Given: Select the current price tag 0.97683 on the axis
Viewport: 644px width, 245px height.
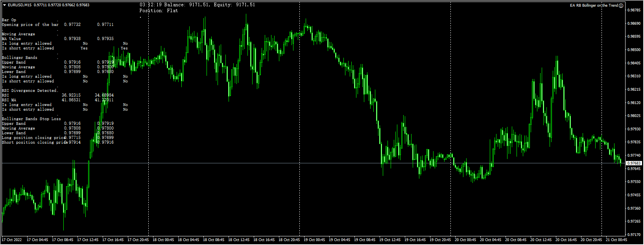Looking at the screenshot, I should point(634,163).
